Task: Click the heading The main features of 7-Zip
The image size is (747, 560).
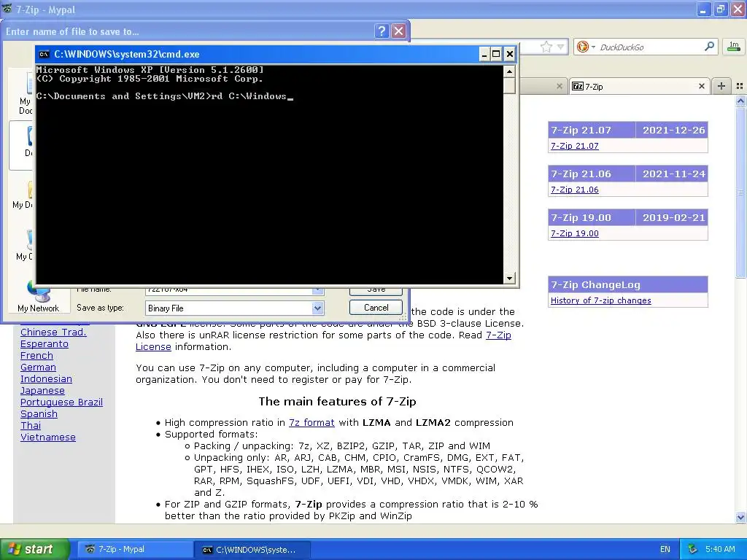Action: 337,402
